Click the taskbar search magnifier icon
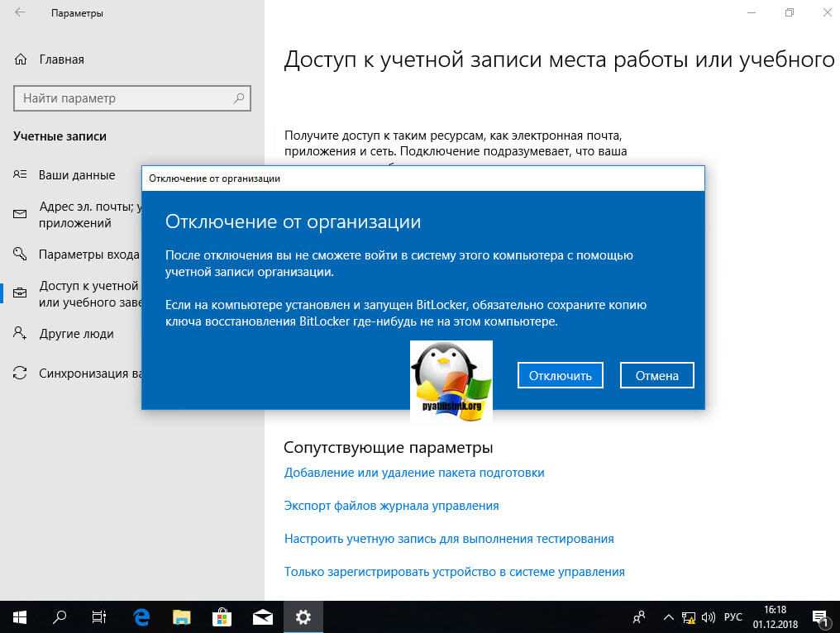Image resolution: width=840 pixels, height=633 pixels. [x=60, y=616]
